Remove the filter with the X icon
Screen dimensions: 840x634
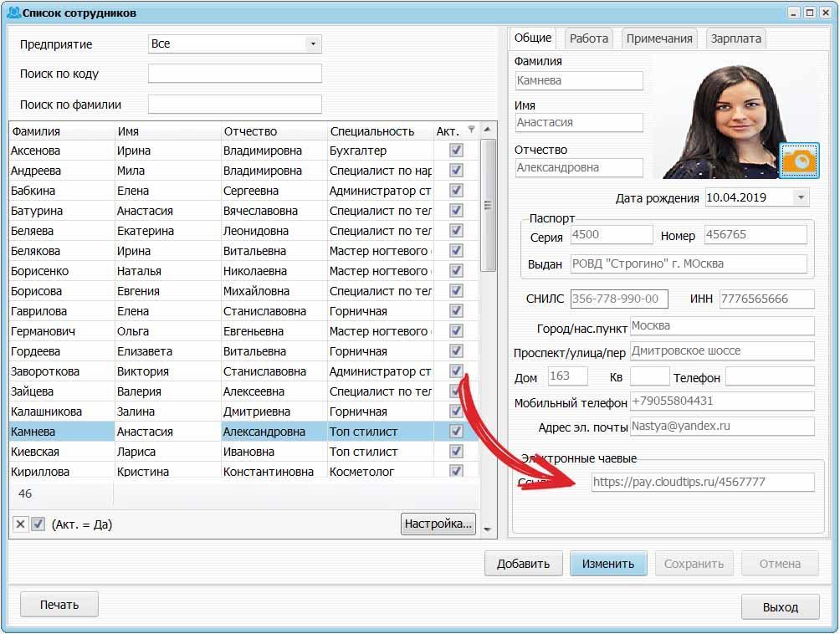(21, 524)
